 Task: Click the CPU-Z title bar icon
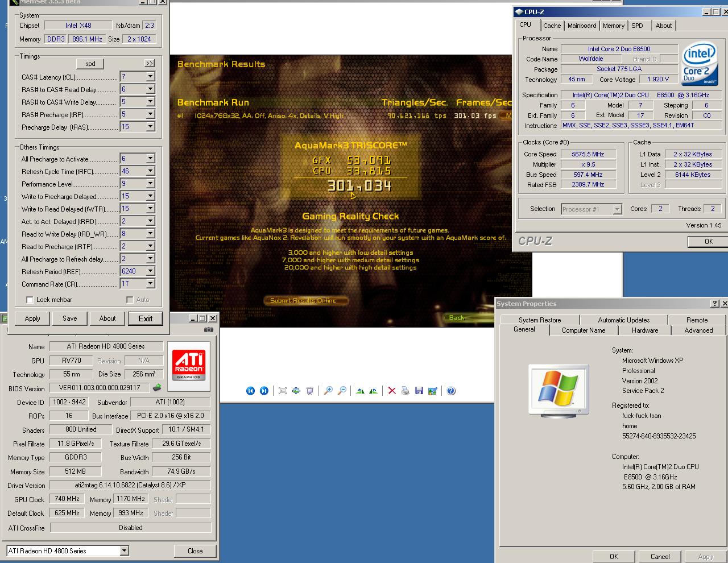[x=519, y=11]
